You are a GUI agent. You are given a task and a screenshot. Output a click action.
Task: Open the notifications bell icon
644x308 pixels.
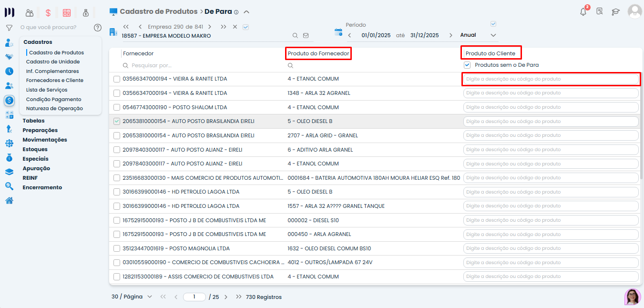(x=583, y=12)
